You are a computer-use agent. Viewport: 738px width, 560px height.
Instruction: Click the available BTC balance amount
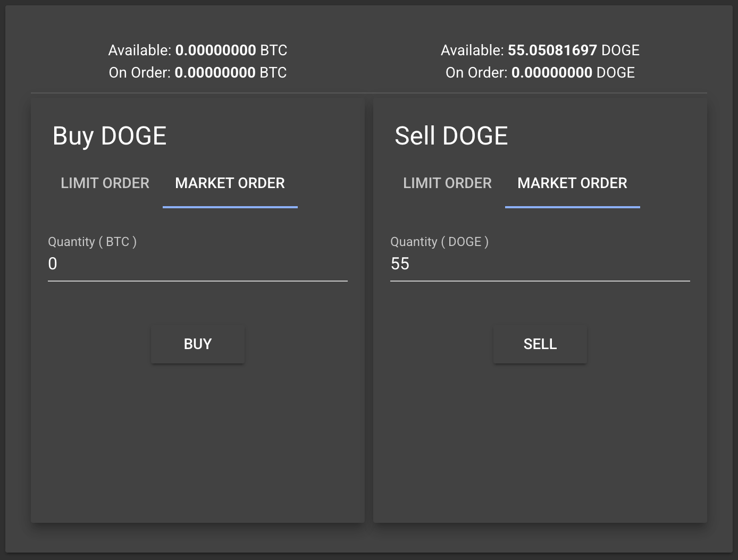coord(215,50)
